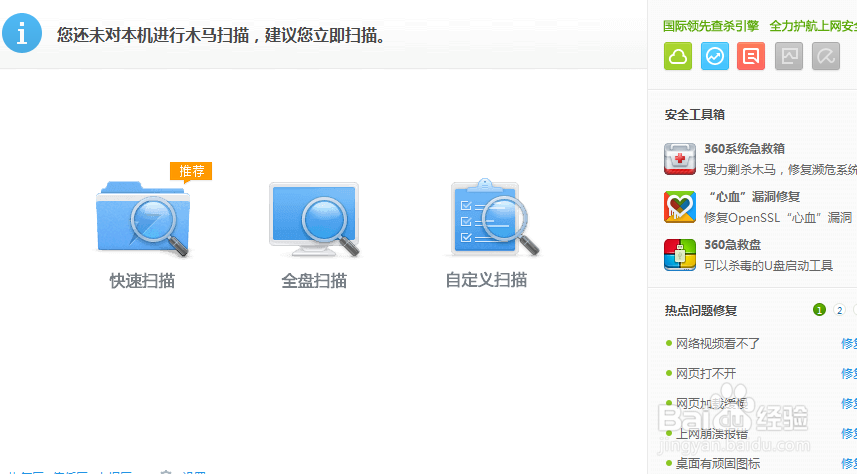Select the 上网崩溃报错 issue
Screen dimensions: 857x474
point(712,434)
